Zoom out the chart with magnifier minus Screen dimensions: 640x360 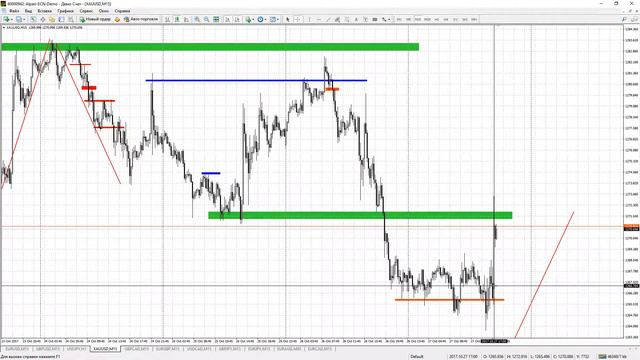tap(207, 19)
